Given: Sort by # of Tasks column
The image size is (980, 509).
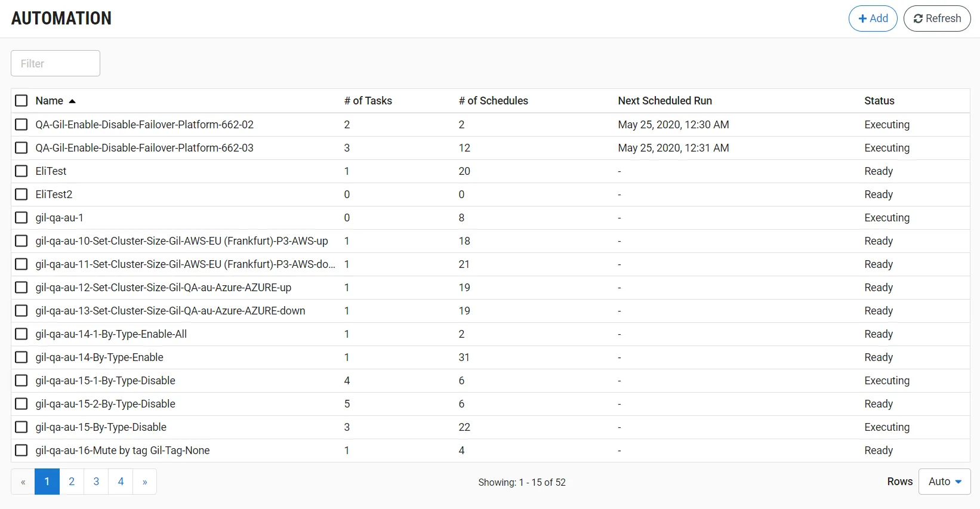Looking at the screenshot, I should point(368,101).
